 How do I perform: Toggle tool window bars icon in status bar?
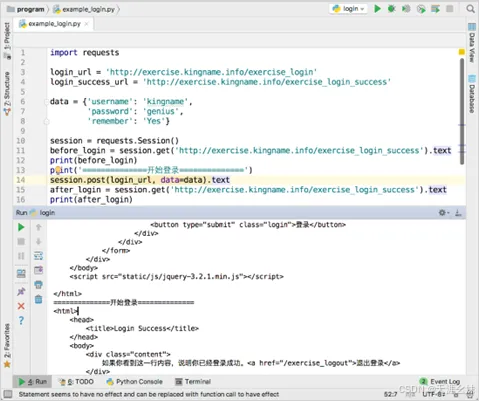click(8, 394)
